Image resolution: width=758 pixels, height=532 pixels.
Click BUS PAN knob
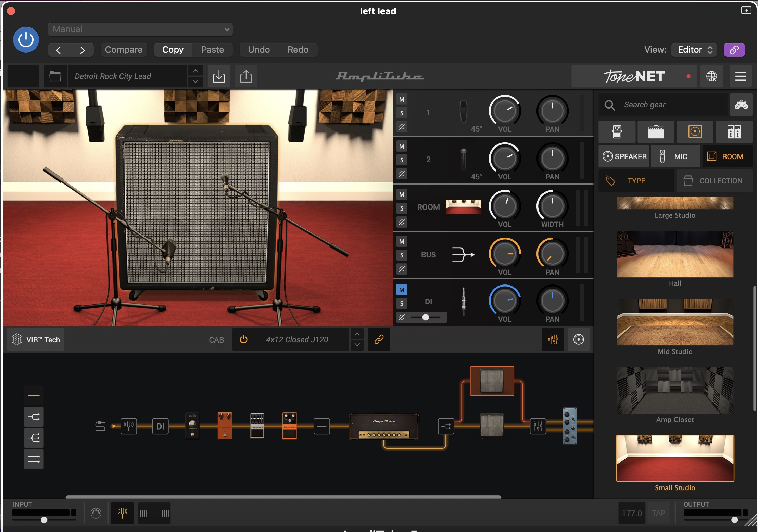(x=552, y=254)
